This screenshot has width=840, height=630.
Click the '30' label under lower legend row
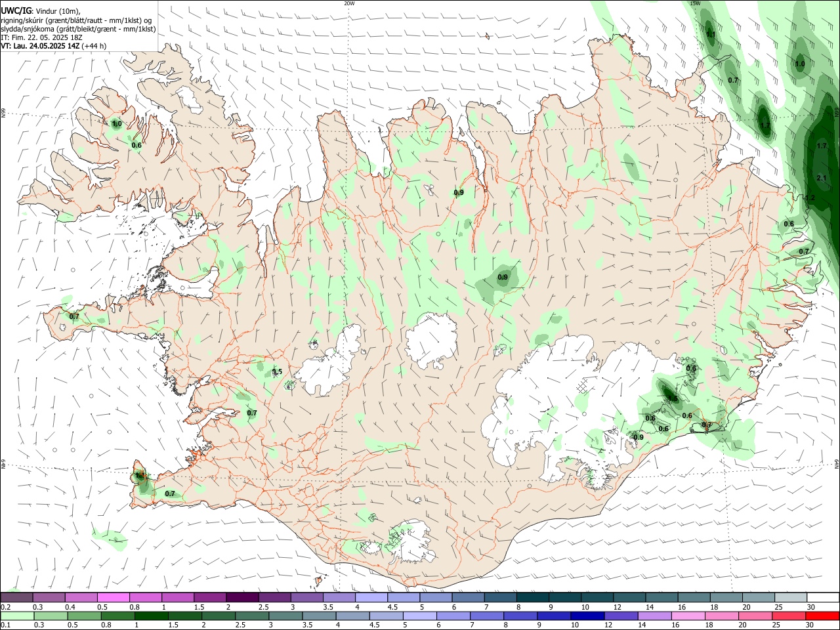pyautogui.click(x=811, y=626)
